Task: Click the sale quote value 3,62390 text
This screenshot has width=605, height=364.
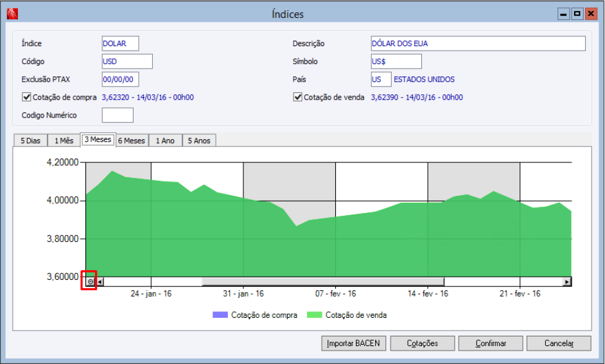Action: 417,97
